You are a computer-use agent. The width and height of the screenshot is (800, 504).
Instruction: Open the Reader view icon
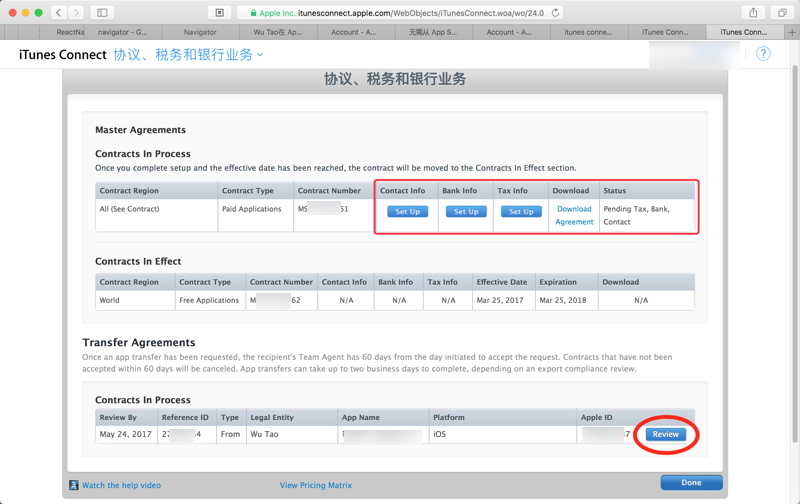point(220,13)
